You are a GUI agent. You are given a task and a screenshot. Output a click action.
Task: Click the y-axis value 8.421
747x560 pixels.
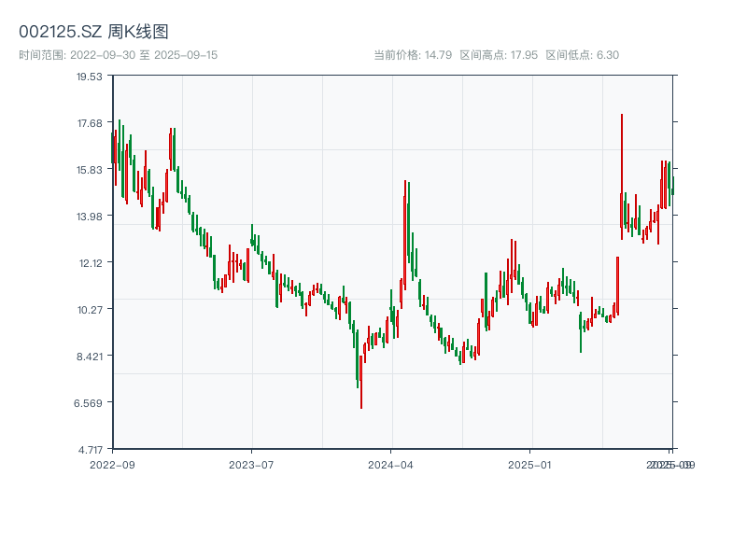[x=90, y=357]
